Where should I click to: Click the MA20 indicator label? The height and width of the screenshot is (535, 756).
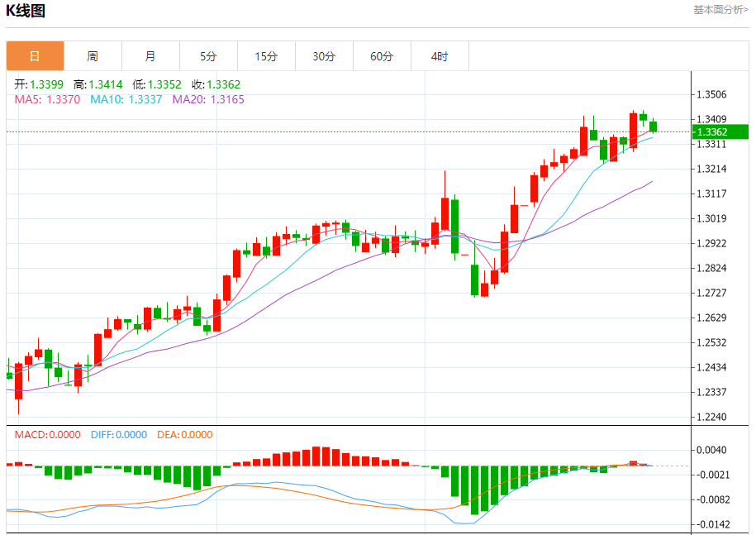[x=208, y=99]
